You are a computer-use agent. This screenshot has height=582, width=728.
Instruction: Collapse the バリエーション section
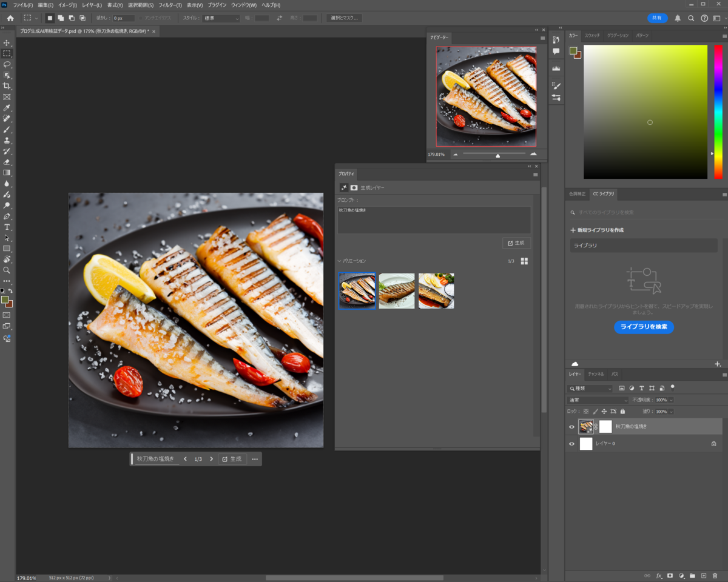point(340,261)
